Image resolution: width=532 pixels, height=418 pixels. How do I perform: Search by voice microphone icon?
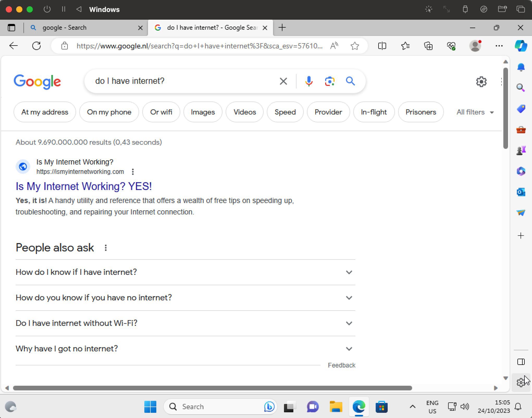pos(309,81)
